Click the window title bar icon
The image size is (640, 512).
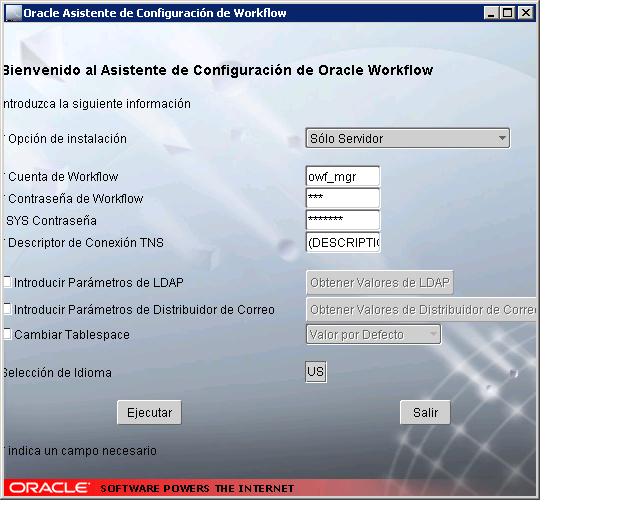13,13
